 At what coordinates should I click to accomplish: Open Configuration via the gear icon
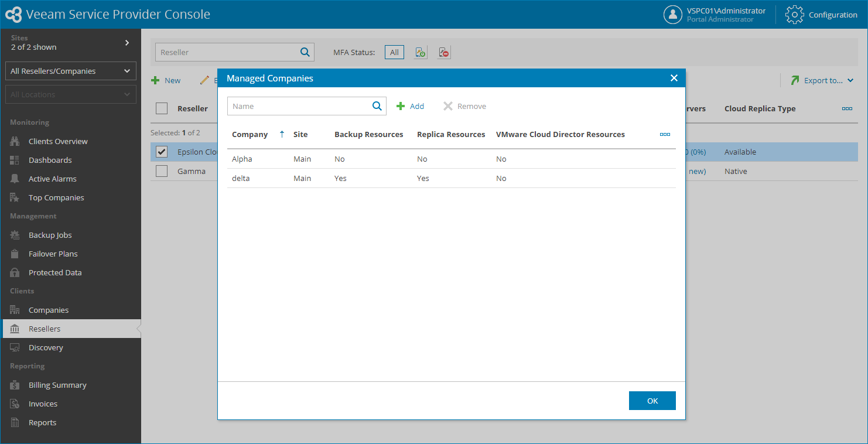pos(794,15)
